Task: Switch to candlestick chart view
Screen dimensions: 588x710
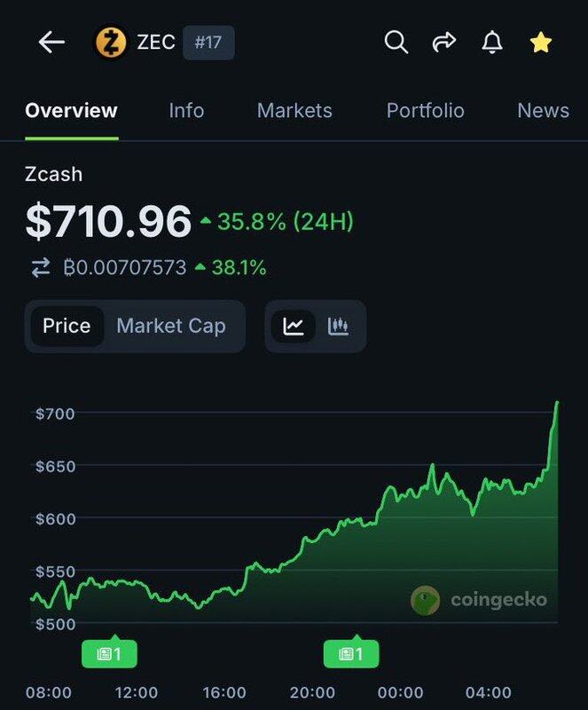Action: (338, 326)
